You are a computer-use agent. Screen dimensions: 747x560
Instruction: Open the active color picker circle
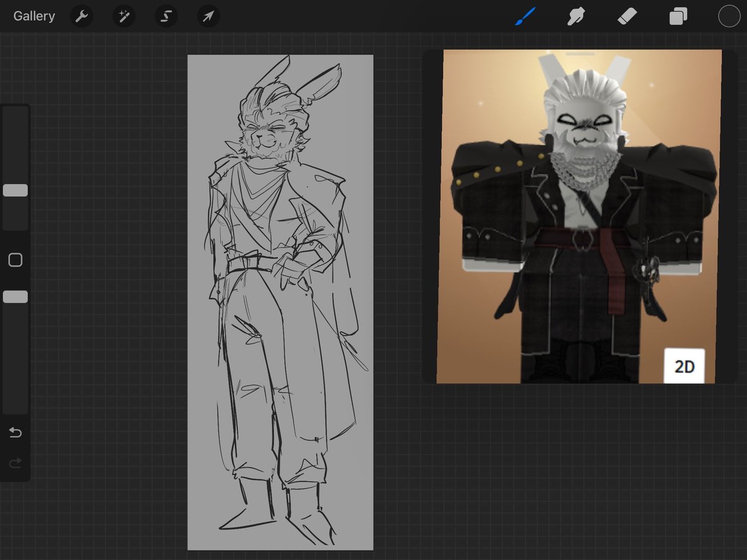coord(729,17)
